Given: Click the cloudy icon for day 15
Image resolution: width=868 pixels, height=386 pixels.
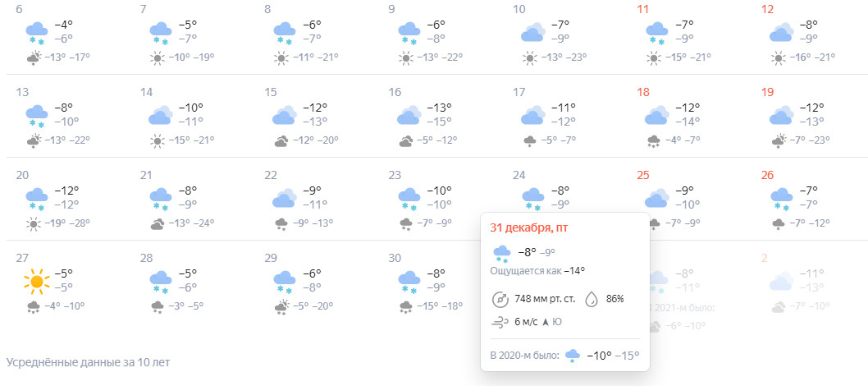Looking at the screenshot, I should click(x=285, y=115).
